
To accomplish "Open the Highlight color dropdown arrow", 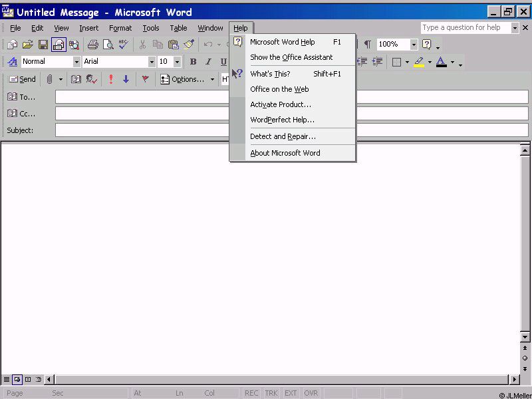I will 430,62.
